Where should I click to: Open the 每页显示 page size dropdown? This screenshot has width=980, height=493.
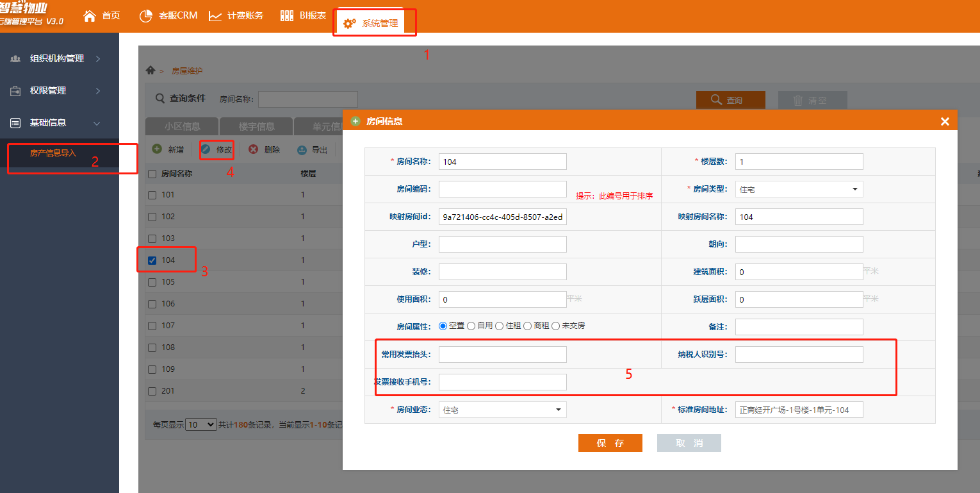click(x=200, y=424)
